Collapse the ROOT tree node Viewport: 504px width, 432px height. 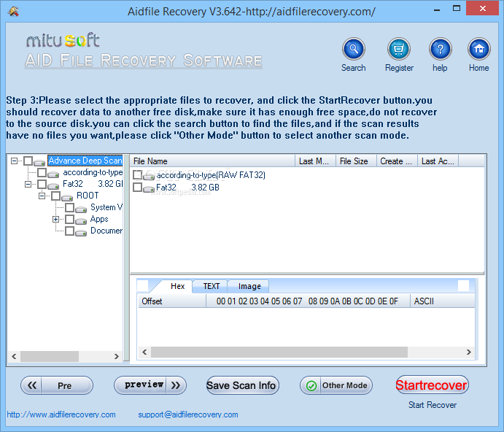[x=42, y=196]
